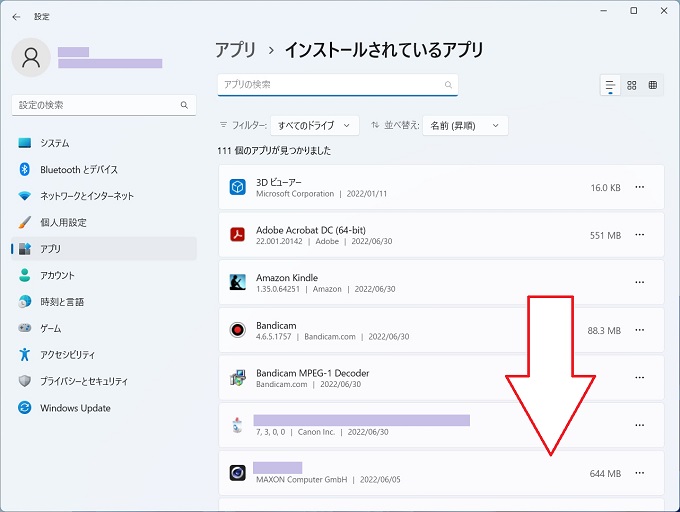Open ゲーム settings
This screenshot has width=680, height=512.
click(104, 328)
